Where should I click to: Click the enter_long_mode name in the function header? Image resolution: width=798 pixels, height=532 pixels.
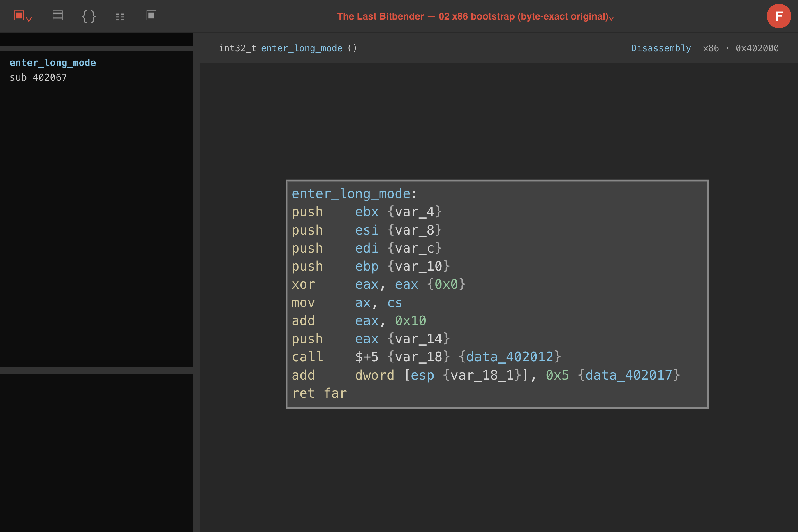(x=302, y=48)
